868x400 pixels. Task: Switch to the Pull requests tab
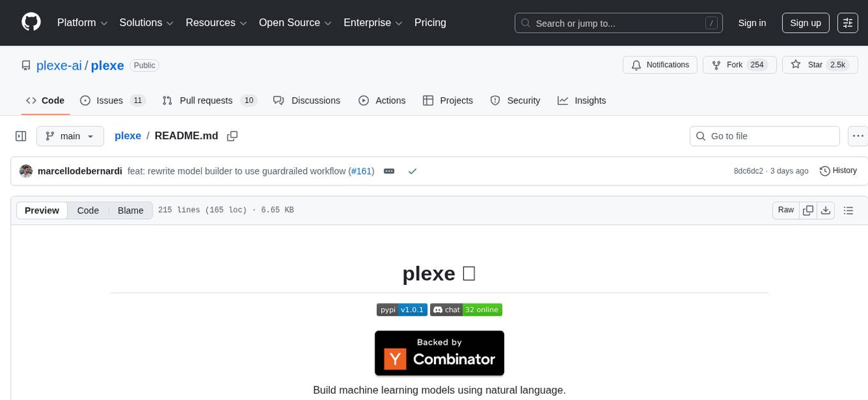coord(207,100)
